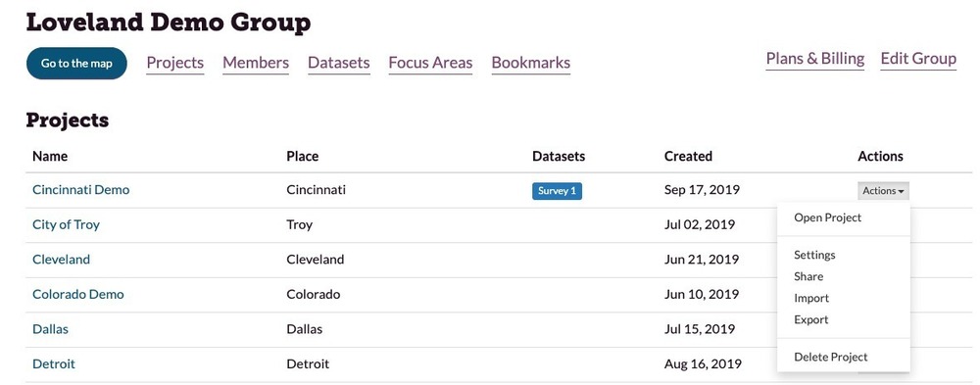Open Plans & Billing link
The width and height of the screenshot is (980, 385).
click(815, 59)
